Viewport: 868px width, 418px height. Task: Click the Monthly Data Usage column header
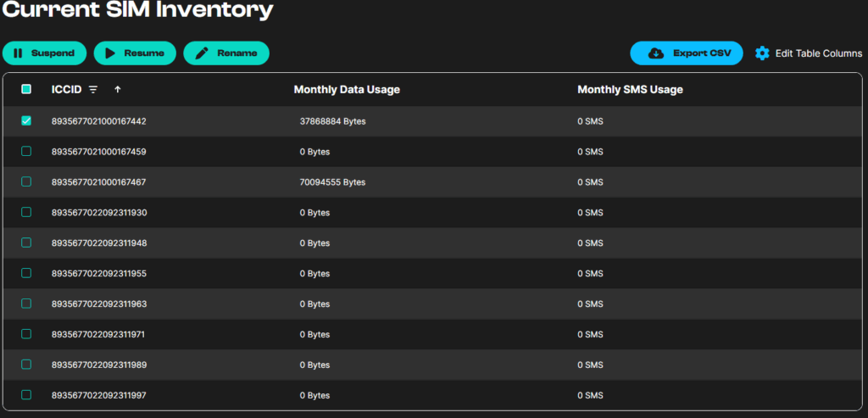point(347,89)
